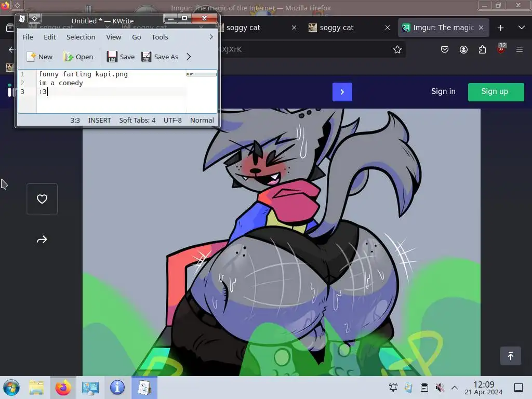
Task: Toggle INSERT mode in the KWrite status bar
Action: click(x=99, y=120)
